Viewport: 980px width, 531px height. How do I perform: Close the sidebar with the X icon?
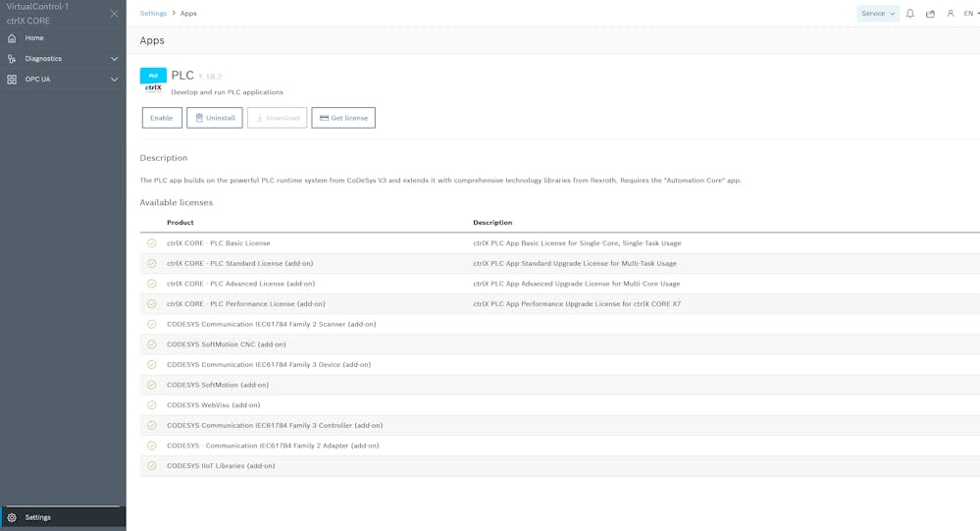(x=114, y=14)
